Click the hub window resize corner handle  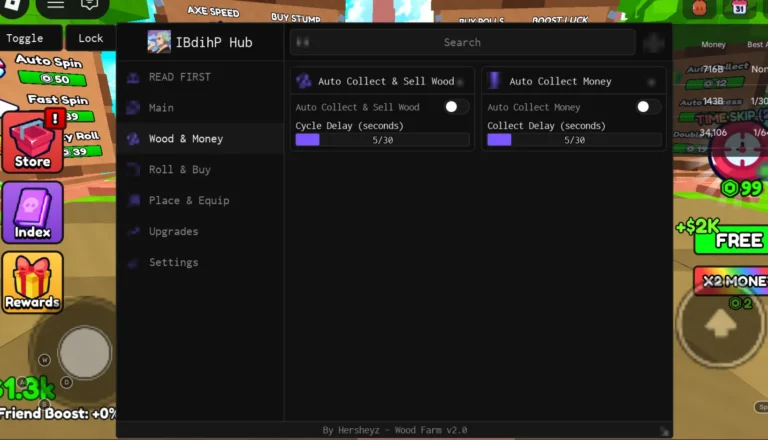664,431
